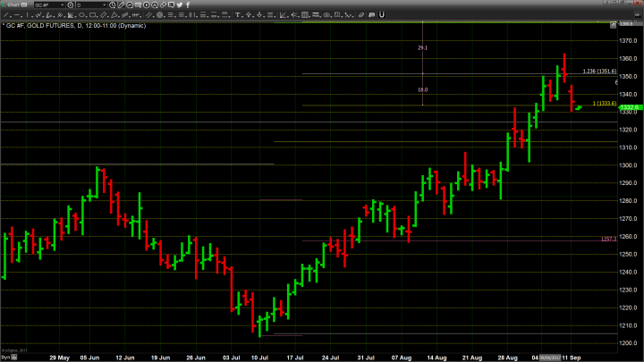Select the rectangle drawing tool
This screenshot has height=362, width=644.
coord(138,5)
